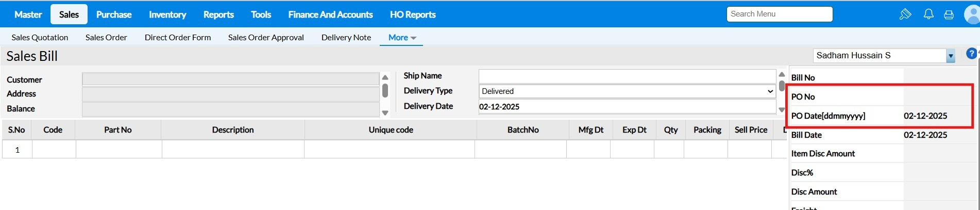Click the Search Menu field

(x=779, y=14)
